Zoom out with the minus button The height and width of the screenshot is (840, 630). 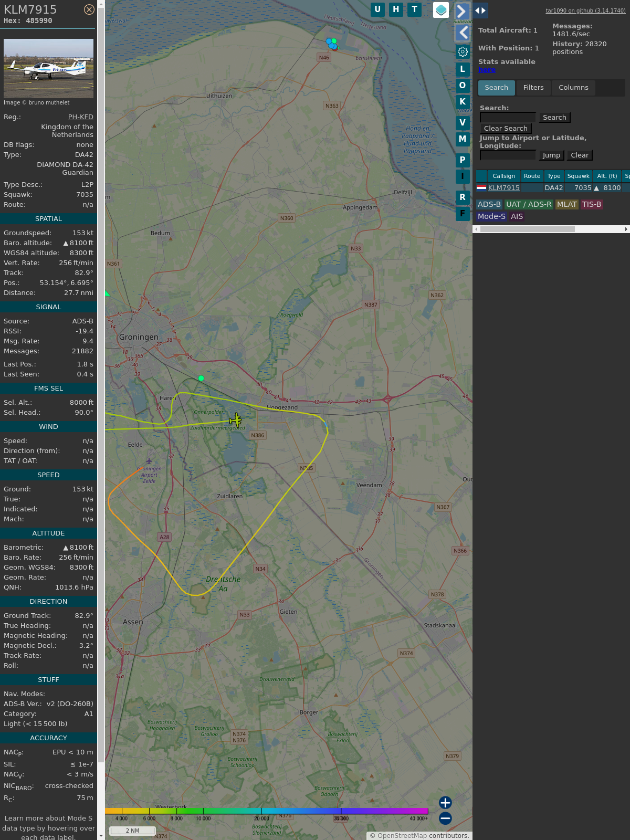point(445,818)
